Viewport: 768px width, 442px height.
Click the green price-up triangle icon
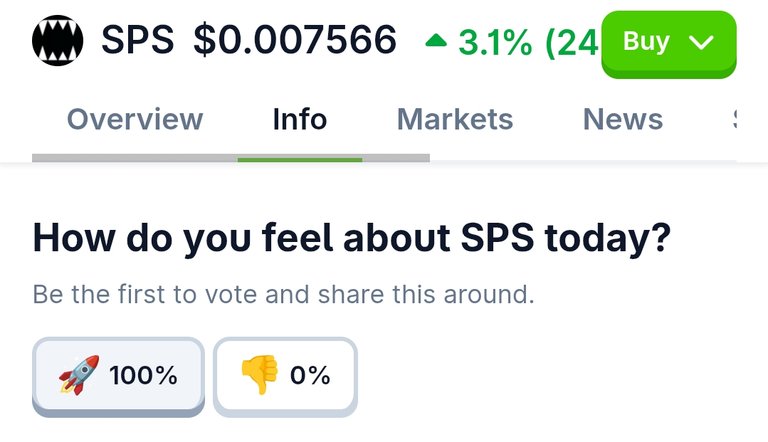(436, 40)
